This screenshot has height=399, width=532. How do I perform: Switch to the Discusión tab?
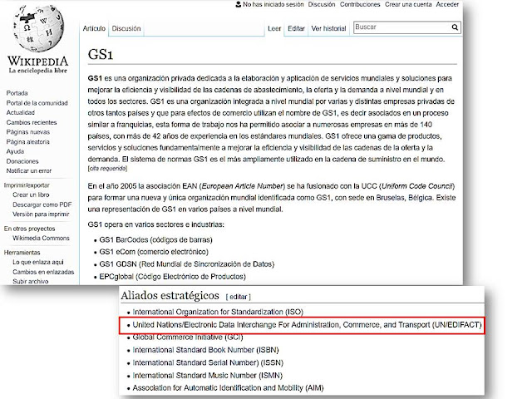tap(126, 28)
